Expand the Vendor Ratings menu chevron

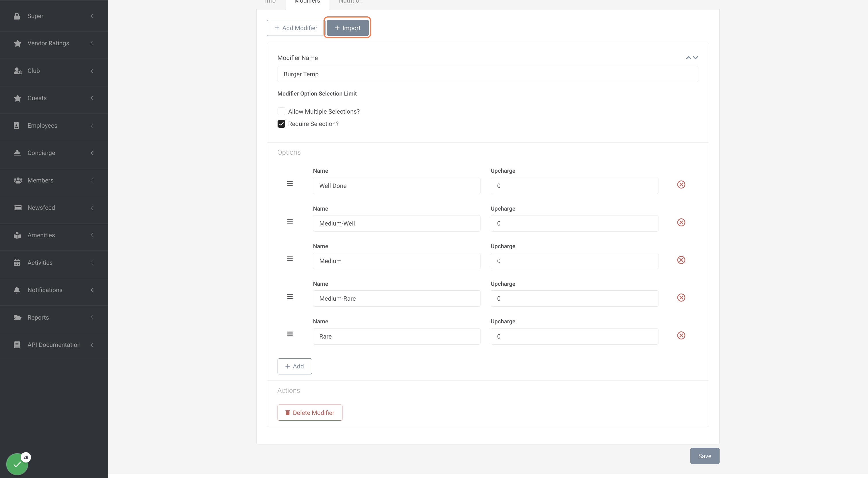click(92, 43)
